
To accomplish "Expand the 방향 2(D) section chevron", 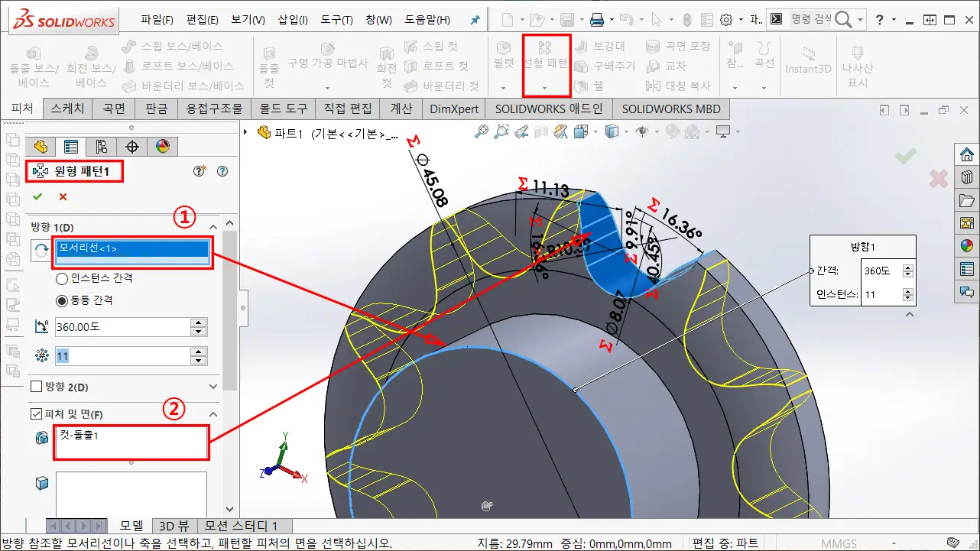I will [213, 387].
